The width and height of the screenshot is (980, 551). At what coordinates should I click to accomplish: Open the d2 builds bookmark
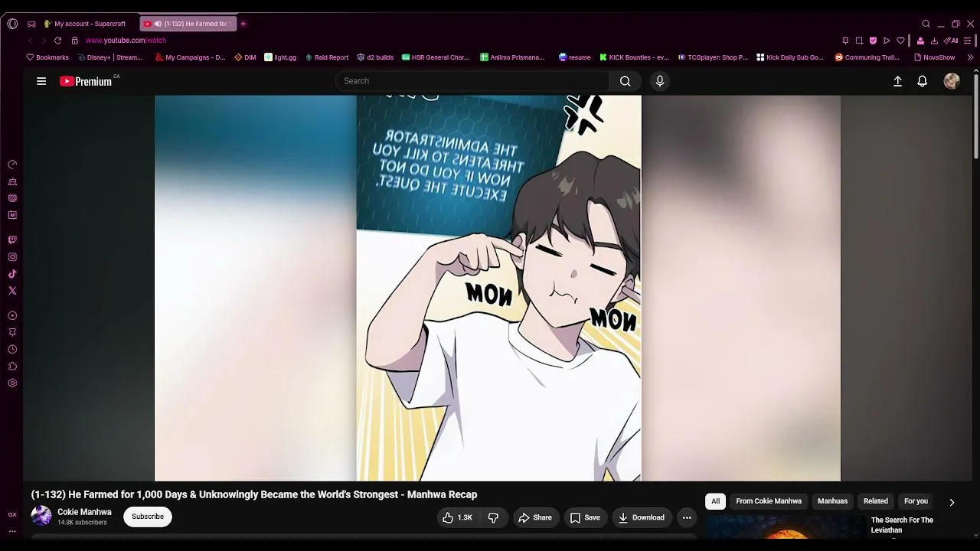point(375,57)
